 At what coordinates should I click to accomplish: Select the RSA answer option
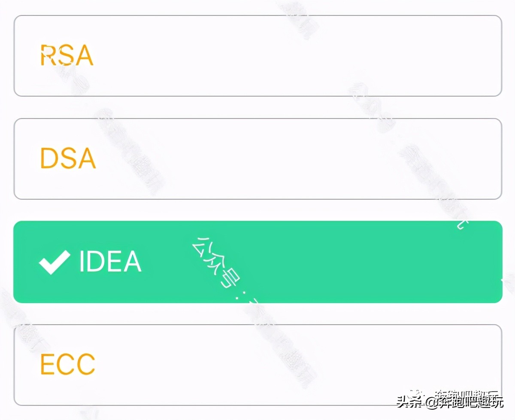click(x=257, y=56)
